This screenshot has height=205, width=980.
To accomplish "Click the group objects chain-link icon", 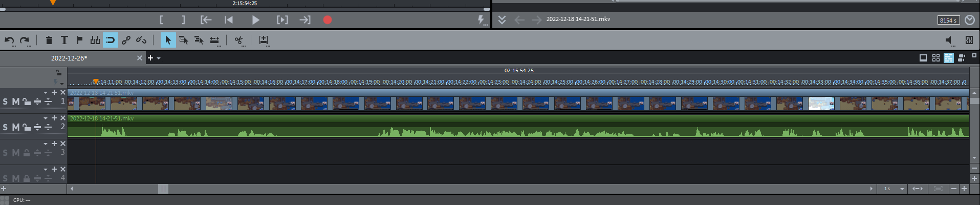I will (126, 40).
